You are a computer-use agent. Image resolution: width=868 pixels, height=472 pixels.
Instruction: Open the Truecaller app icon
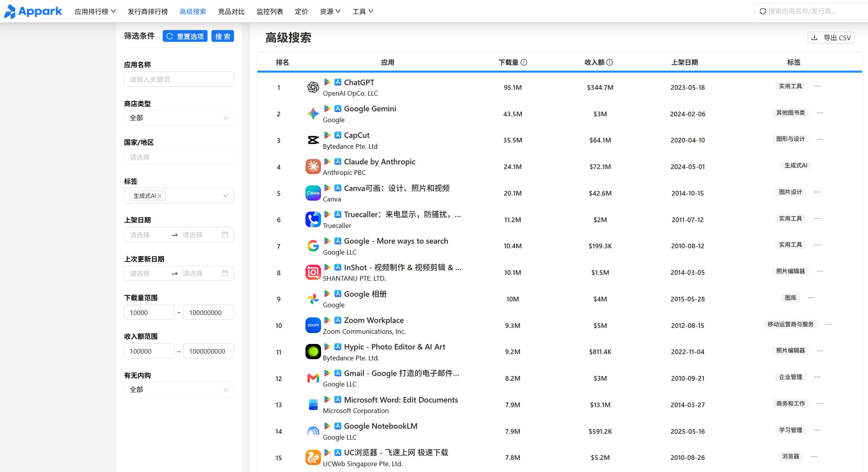click(313, 219)
